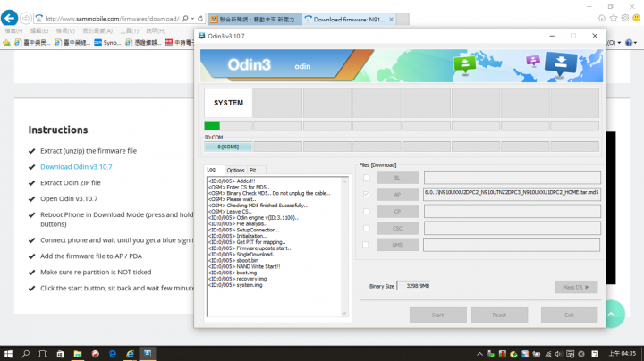
Task: Open the Syno... favorites bar bookmark
Action: [107, 43]
